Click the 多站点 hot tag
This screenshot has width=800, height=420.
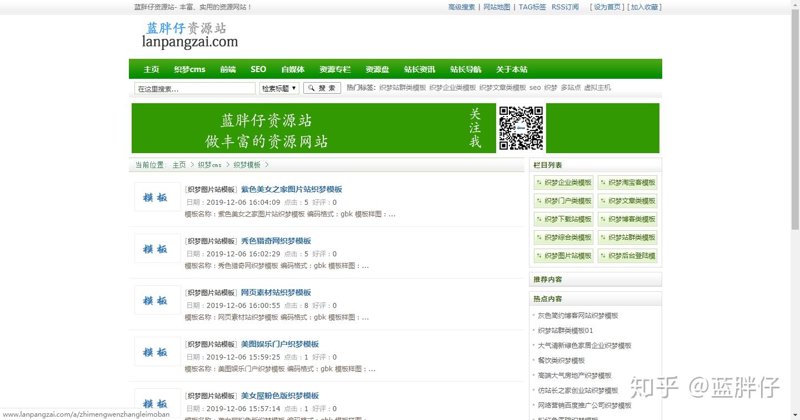click(x=571, y=88)
